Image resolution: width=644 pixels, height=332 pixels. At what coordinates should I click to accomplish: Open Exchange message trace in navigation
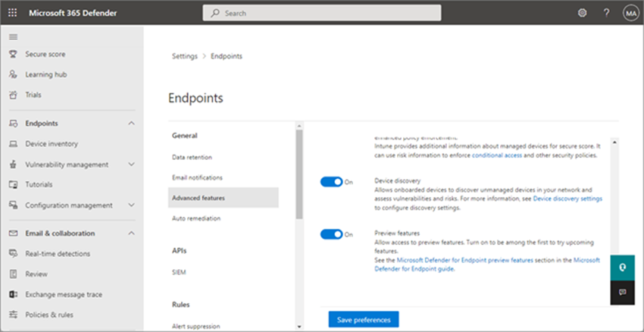pos(64,295)
